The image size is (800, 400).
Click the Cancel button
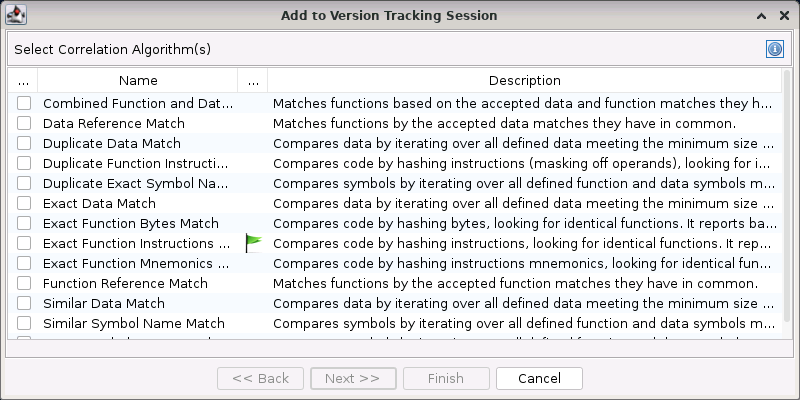tap(539, 378)
